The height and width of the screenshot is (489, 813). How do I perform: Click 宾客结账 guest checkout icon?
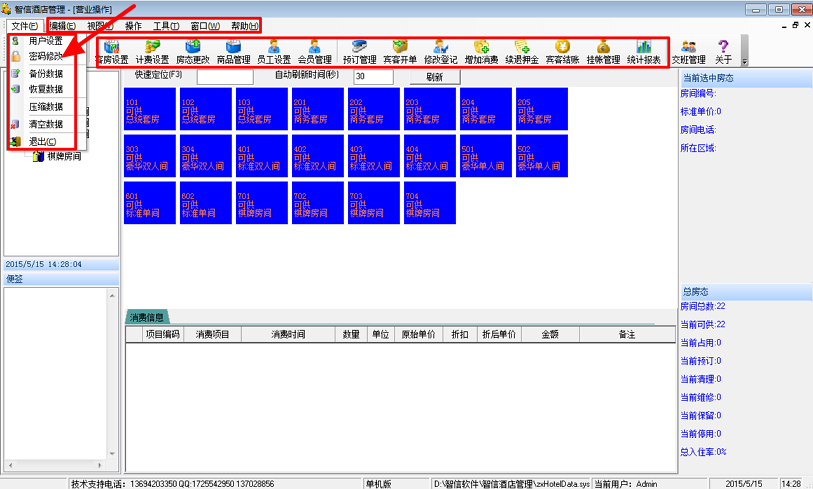563,52
